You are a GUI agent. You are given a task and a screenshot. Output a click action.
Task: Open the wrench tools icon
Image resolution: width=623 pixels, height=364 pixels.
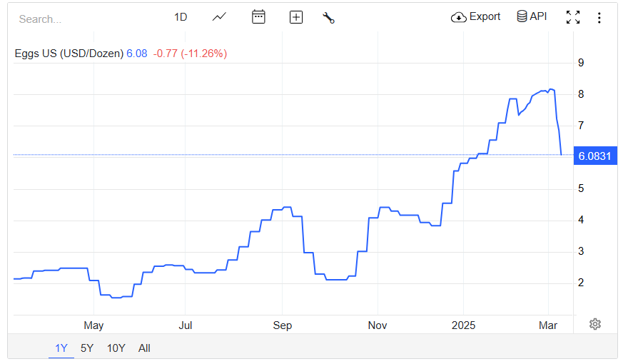[328, 17]
